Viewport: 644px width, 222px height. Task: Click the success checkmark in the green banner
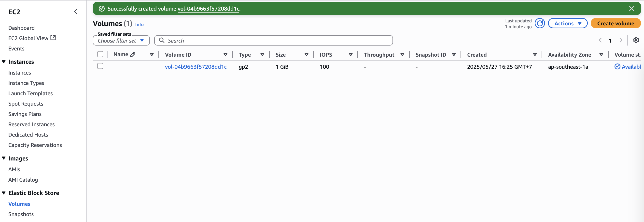102,8
